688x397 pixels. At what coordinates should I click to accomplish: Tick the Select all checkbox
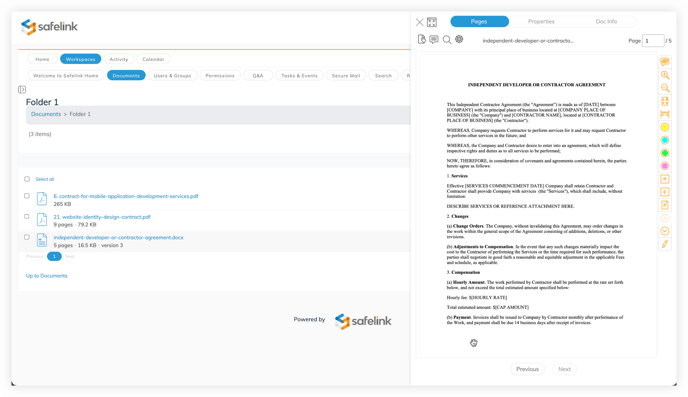pos(27,179)
